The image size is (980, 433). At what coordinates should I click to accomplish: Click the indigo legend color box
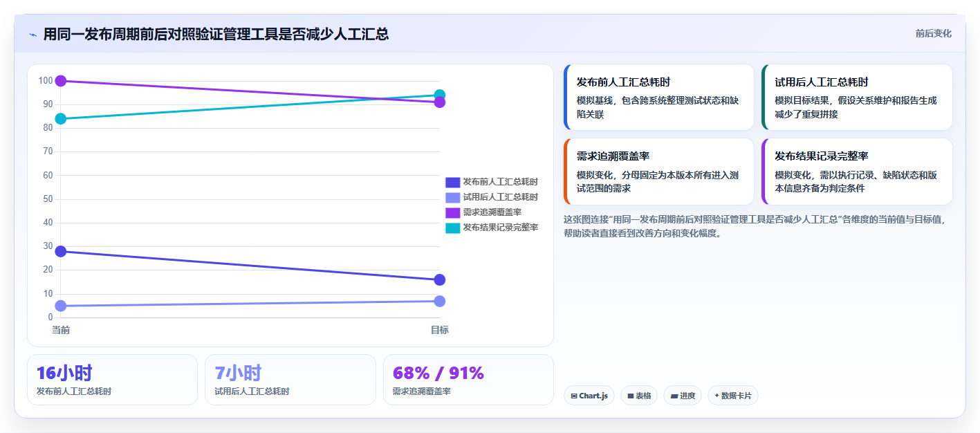point(453,182)
